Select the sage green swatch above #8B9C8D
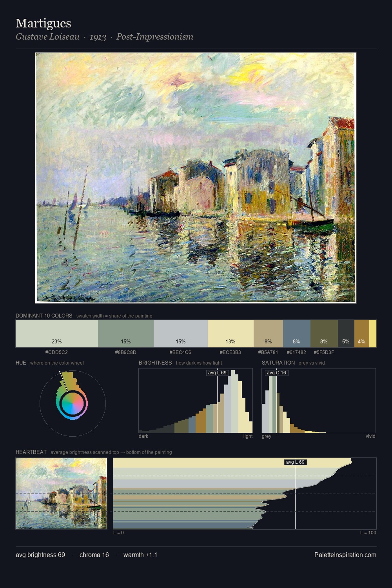Viewport: 392px width, 588px height. (x=126, y=334)
